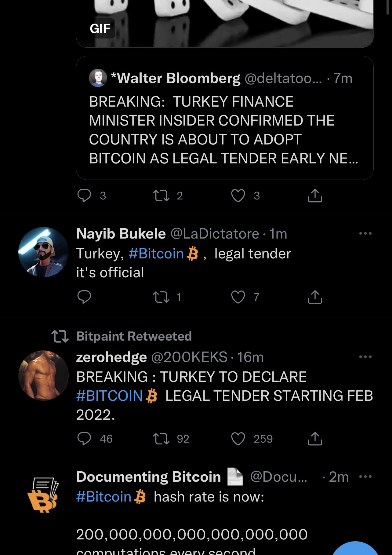This screenshot has width=392, height=555.
Task: Open the #BITCOIN hashtag in zerohedge's tweet
Action: (x=109, y=396)
